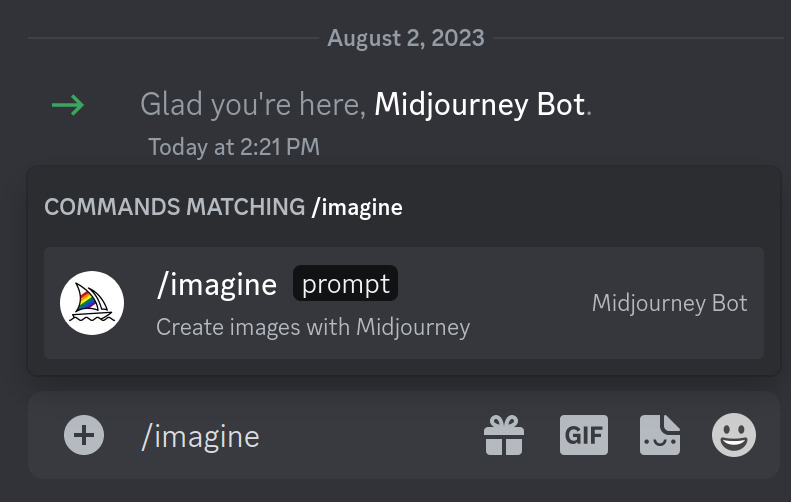
Task: Click the Midjourney Bot label in command row
Action: (x=669, y=303)
